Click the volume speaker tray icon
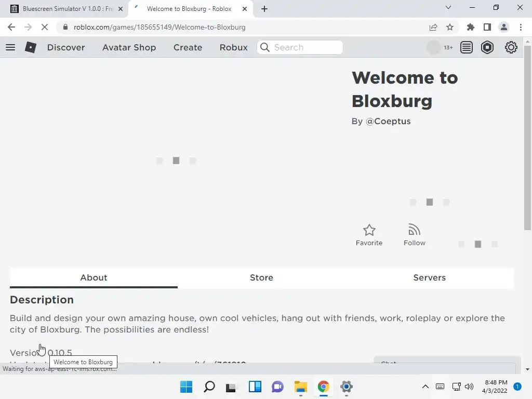 [469, 387]
